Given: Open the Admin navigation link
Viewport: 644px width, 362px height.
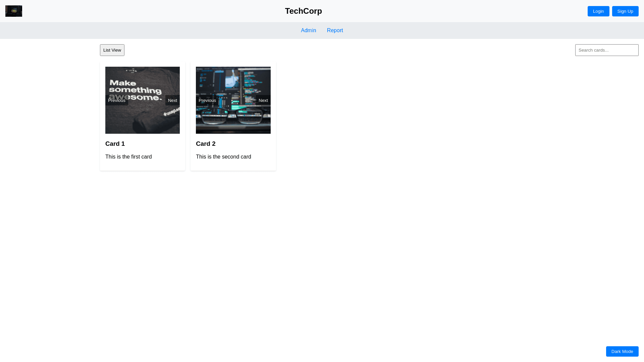Looking at the screenshot, I should [x=308, y=31].
